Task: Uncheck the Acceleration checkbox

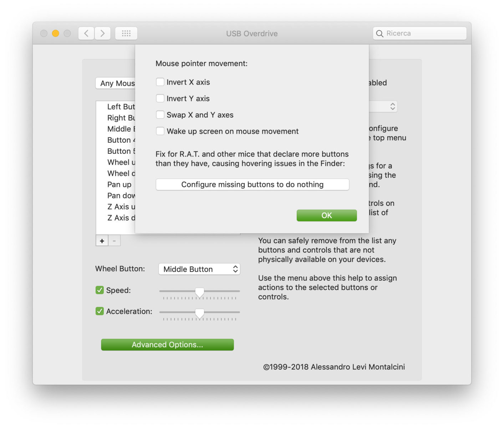Action: 100,311
